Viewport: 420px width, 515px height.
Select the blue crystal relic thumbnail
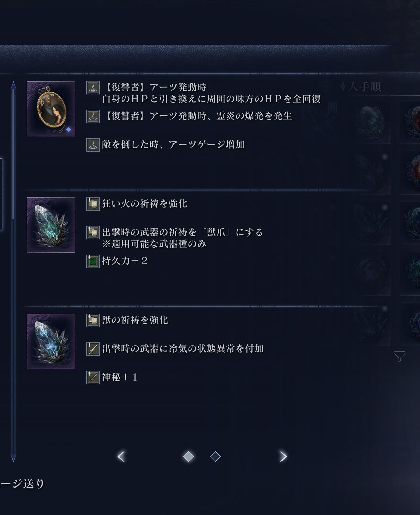(x=51, y=341)
